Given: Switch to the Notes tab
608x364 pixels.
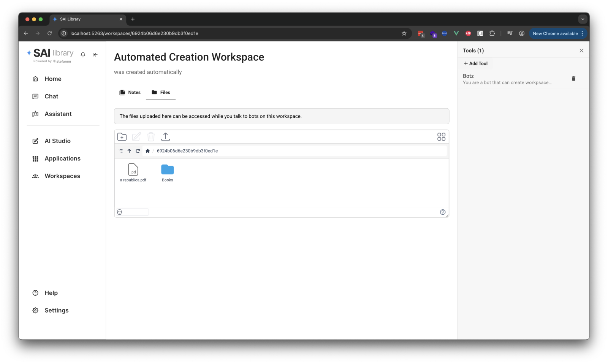Looking at the screenshot, I should pos(130,92).
